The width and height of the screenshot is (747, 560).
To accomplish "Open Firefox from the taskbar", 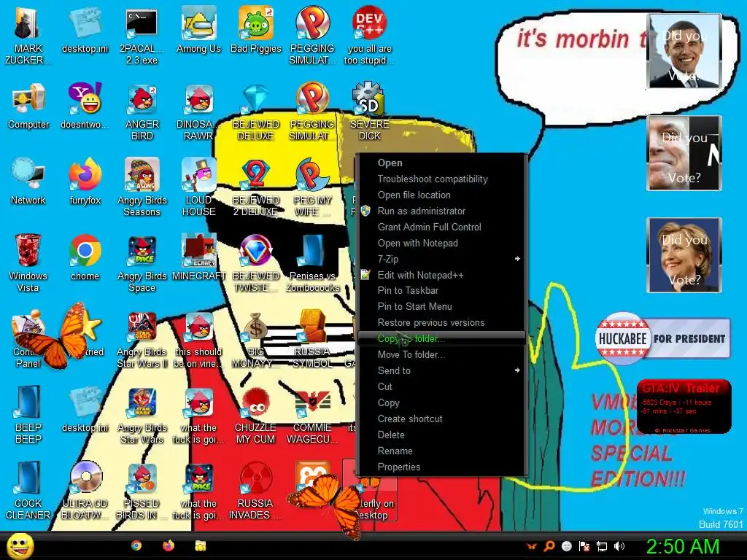I will coord(169,545).
